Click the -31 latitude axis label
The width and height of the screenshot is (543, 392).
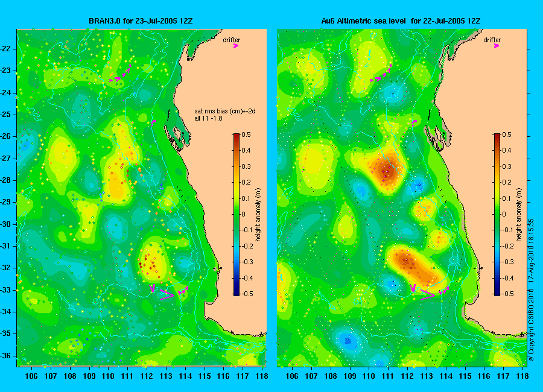[7, 246]
